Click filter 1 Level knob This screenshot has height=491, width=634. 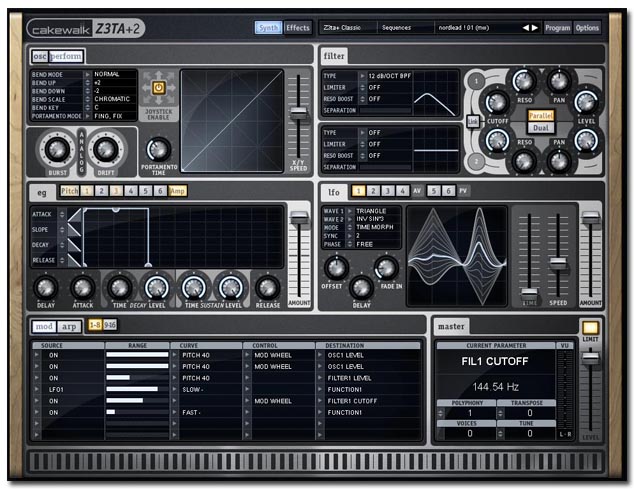[586, 102]
